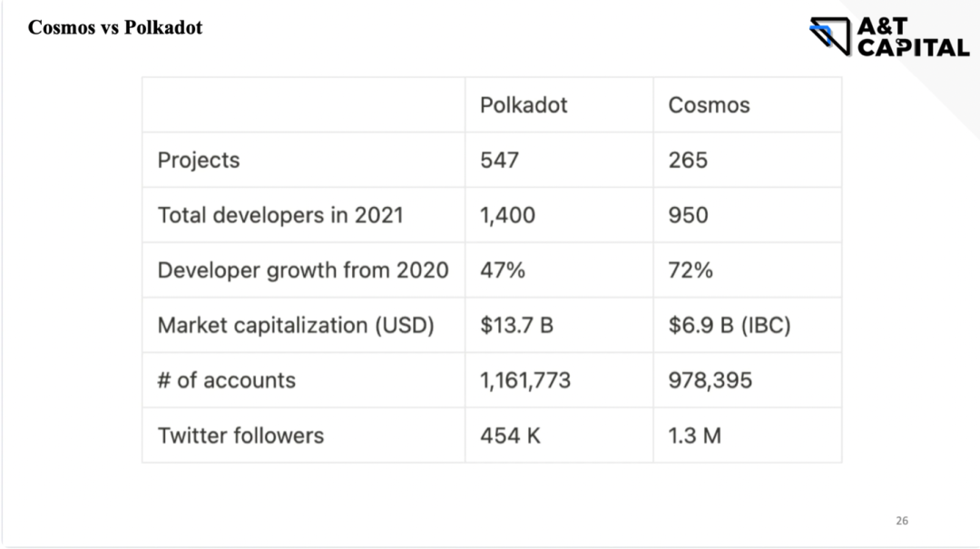
Task: Click the A&T CAPITAL logo text
Action: (912, 37)
